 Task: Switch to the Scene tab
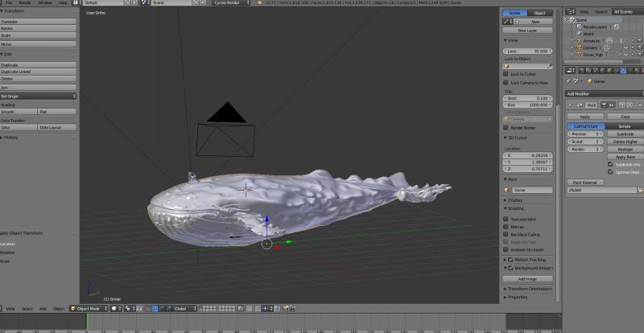click(x=514, y=13)
